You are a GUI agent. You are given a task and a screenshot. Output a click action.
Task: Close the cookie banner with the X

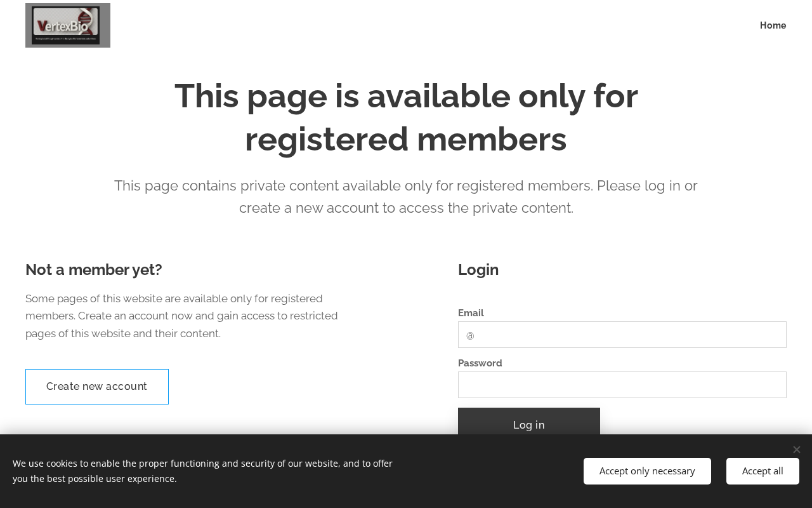click(796, 450)
